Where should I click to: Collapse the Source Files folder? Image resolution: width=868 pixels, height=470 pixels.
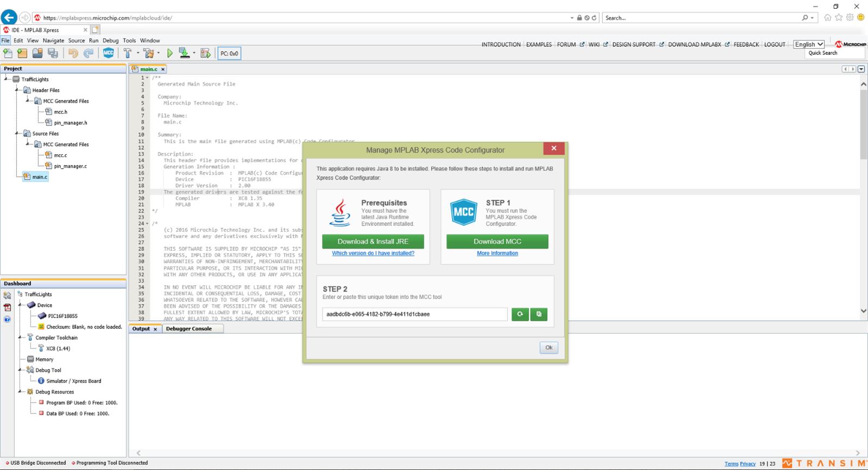[17, 134]
